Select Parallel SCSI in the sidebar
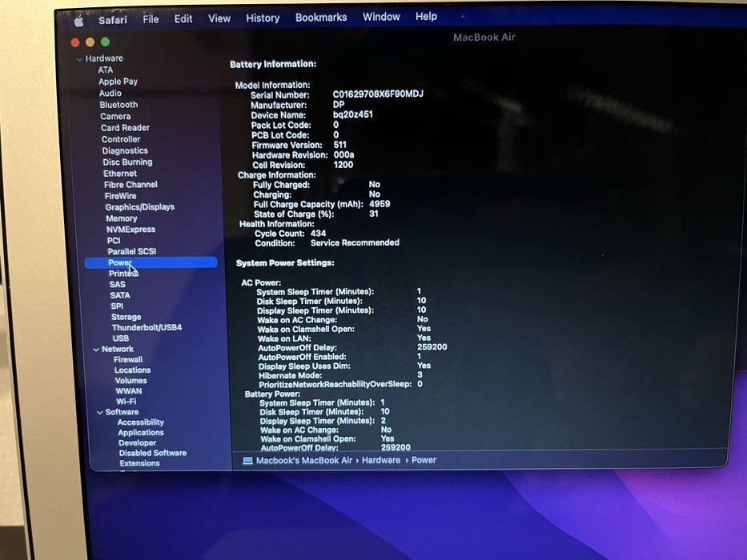The image size is (747, 560). (x=132, y=251)
